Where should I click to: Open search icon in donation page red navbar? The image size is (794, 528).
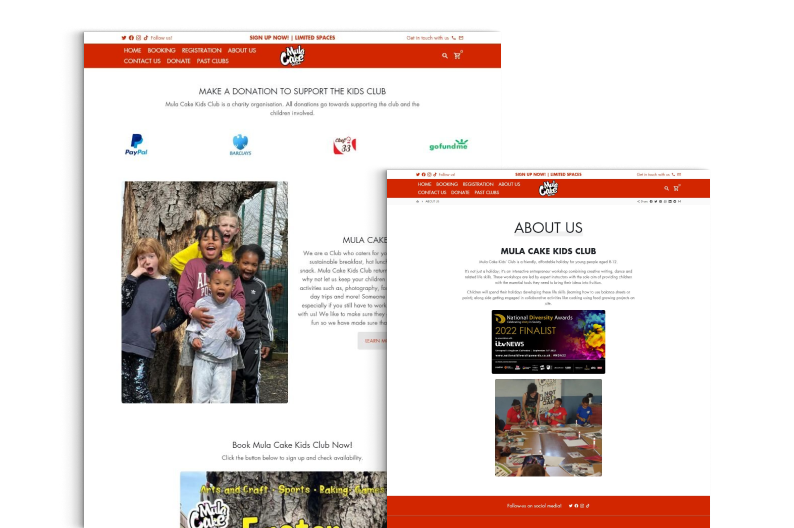pyautogui.click(x=445, y=56)
